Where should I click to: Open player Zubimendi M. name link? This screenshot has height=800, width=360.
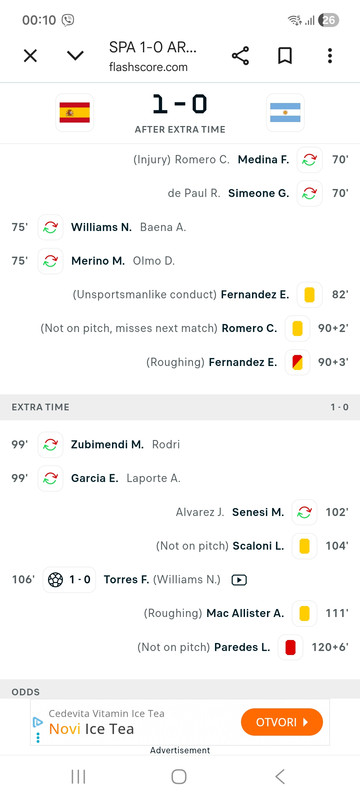pyautogui.click(x=107, y=444)
